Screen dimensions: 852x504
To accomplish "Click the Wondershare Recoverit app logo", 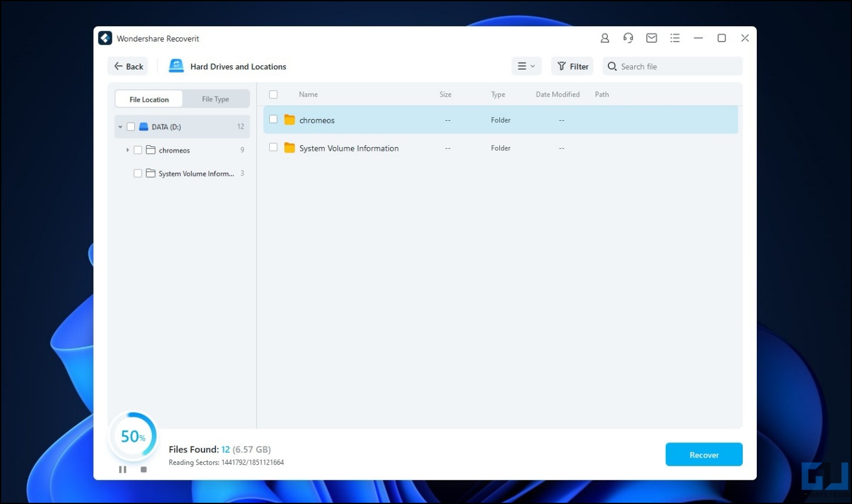I will [105, 38].
